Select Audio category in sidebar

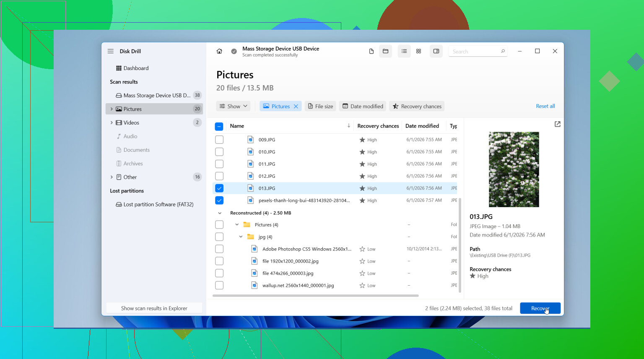click(154, 136)
